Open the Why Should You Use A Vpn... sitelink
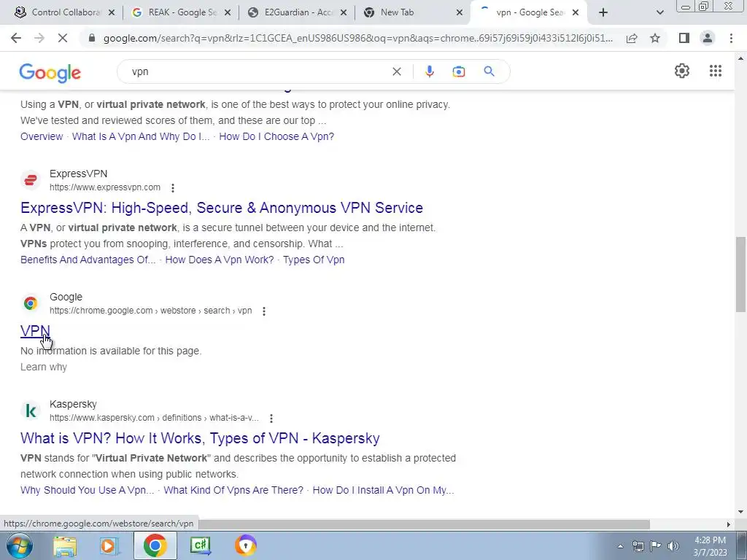This screenshot has height=560, width=747. point(88,490)
